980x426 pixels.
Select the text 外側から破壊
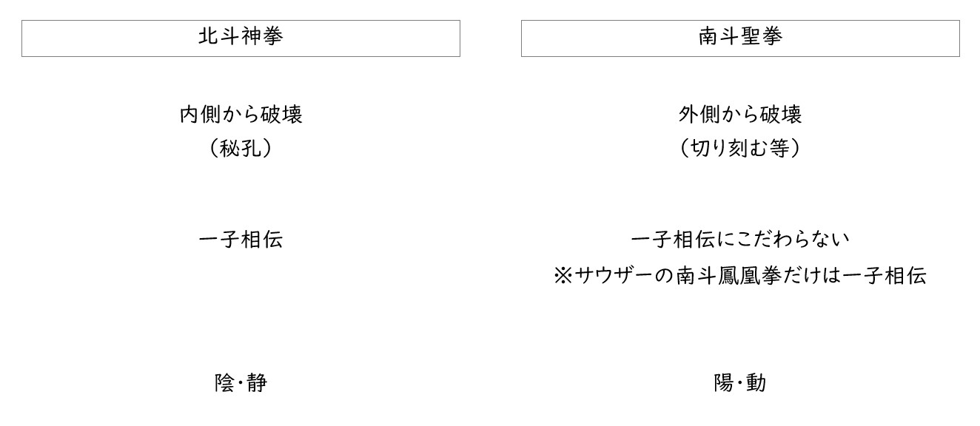click(x=740, y=115)
